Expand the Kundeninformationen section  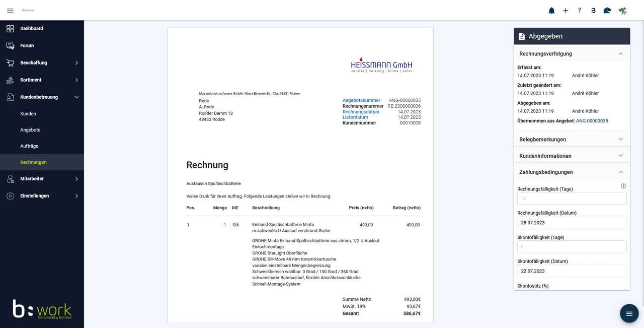(620, 156)
